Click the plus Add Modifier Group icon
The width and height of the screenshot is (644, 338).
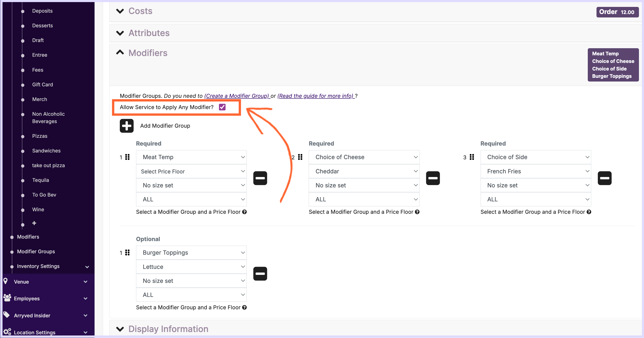[126, 126]
